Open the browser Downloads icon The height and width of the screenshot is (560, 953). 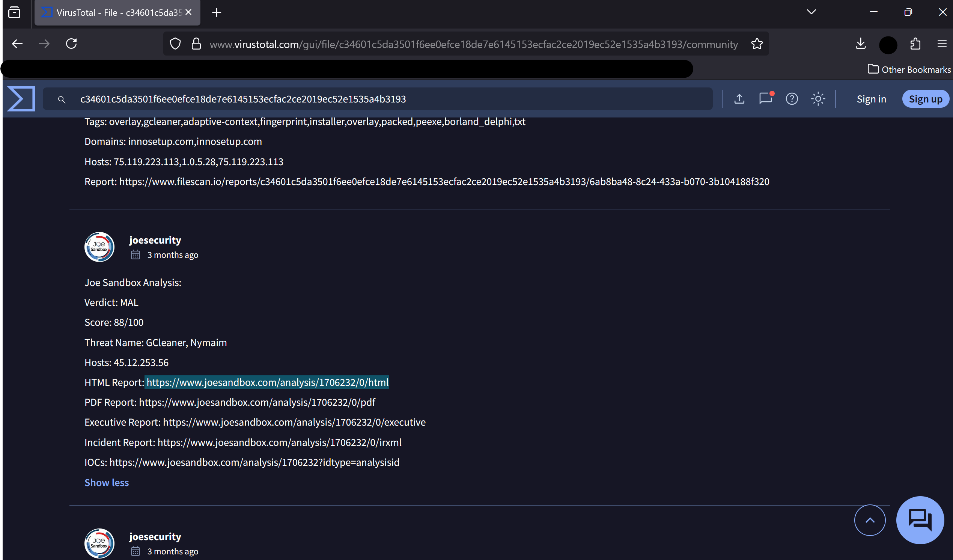pyautogui.click(x=860, y=44)
